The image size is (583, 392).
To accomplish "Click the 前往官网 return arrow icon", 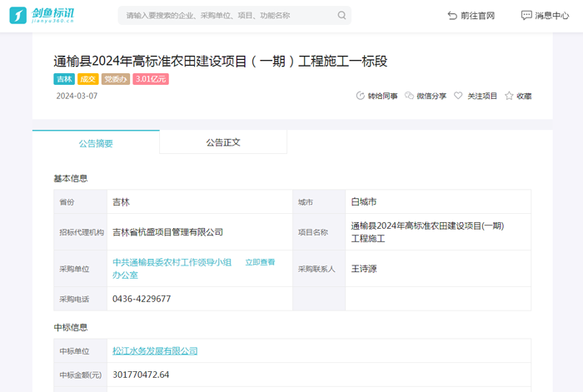I will point(452,15).
